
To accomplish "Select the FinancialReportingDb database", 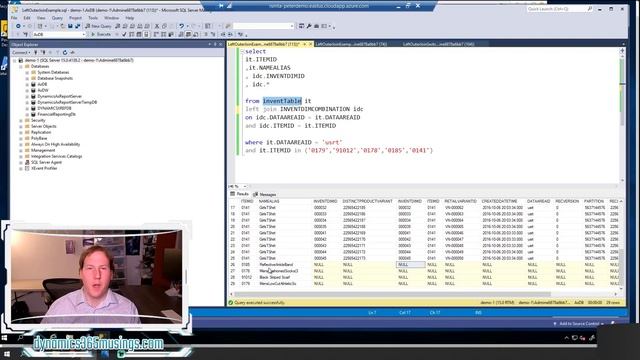I will pyautogui.click(x=56, y=114).
